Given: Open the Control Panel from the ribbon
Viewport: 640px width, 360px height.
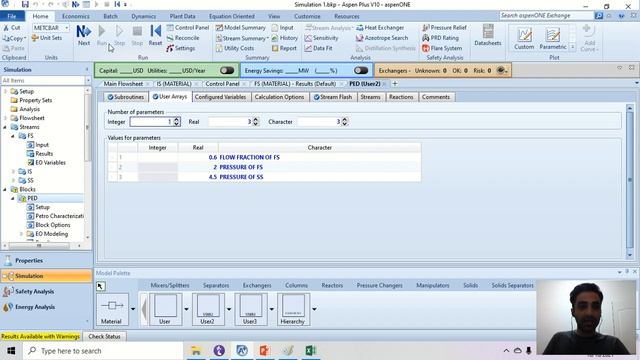Looking at the screenshot, I should [x=188, y=27].
